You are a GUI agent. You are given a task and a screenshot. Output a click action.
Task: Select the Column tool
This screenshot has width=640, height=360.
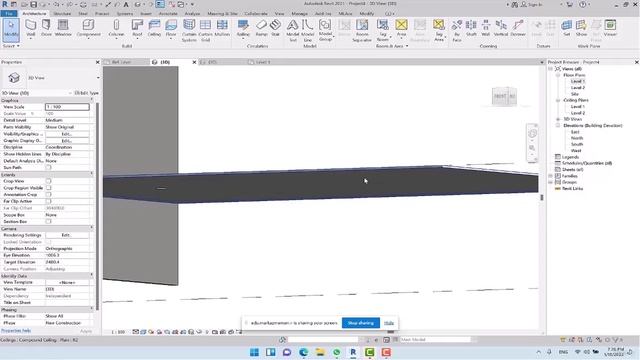coord(116,28)
